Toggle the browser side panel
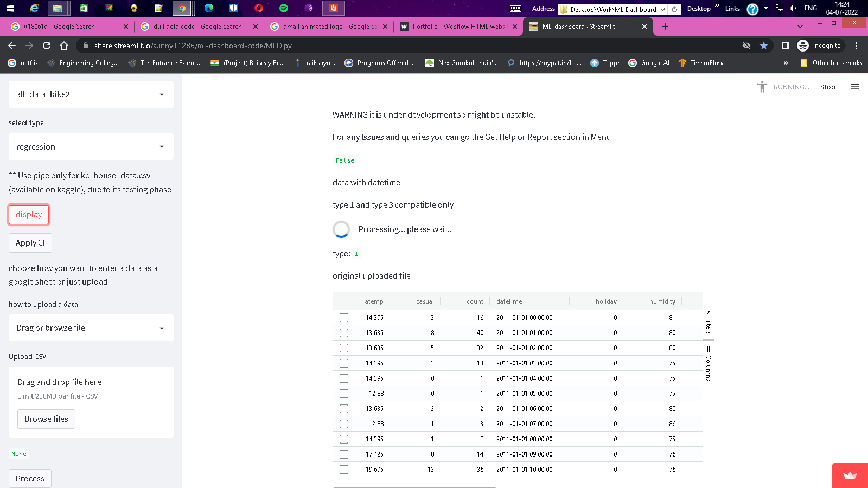The height and width of the screenshot is (488, 868). click(x=785, y=46)
